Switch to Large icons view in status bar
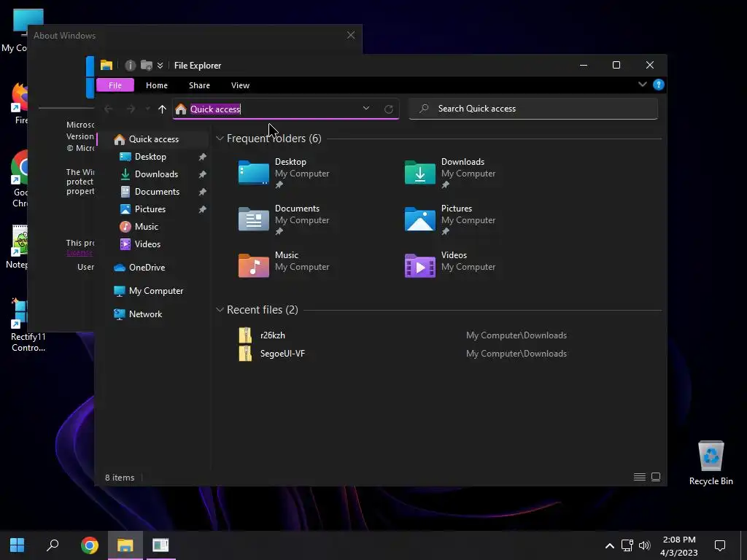Screen dimensions: 747x560 pyautogui.click(x=656, y=477)
